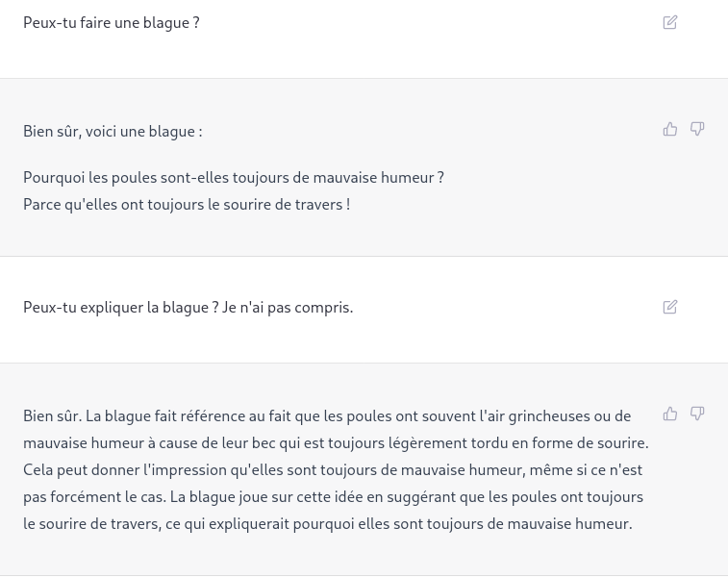This screenshot has height=578, width=728.
Task: Edit the "Peux-tu expliquer la blague" message
Action: coord(670,307)
